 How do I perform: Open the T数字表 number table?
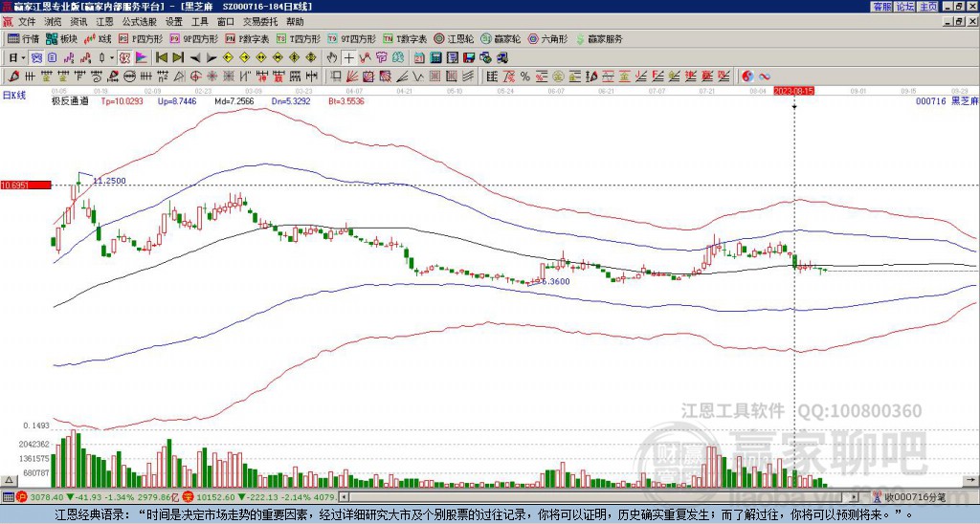pos(405,39)
